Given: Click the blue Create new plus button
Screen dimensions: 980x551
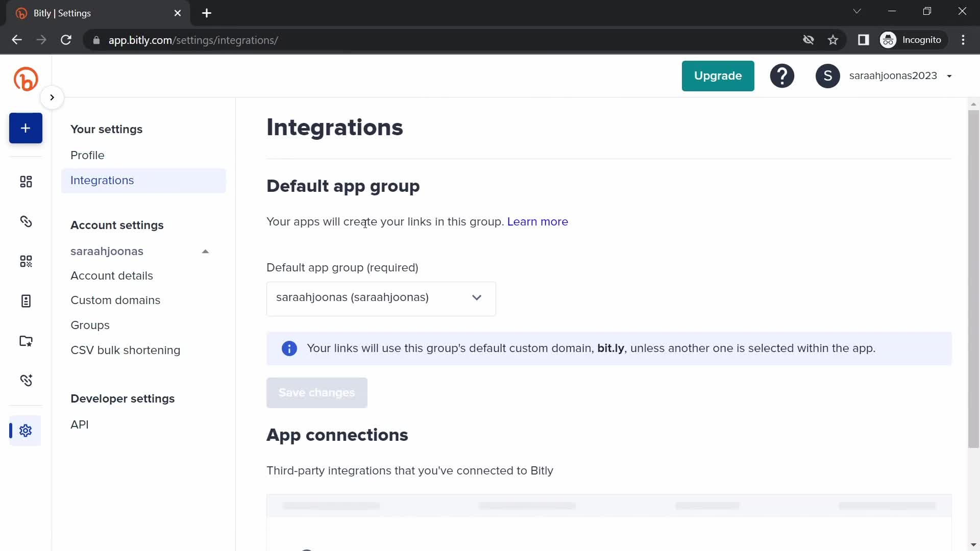Looking at the screenshot, I should 26,128.
